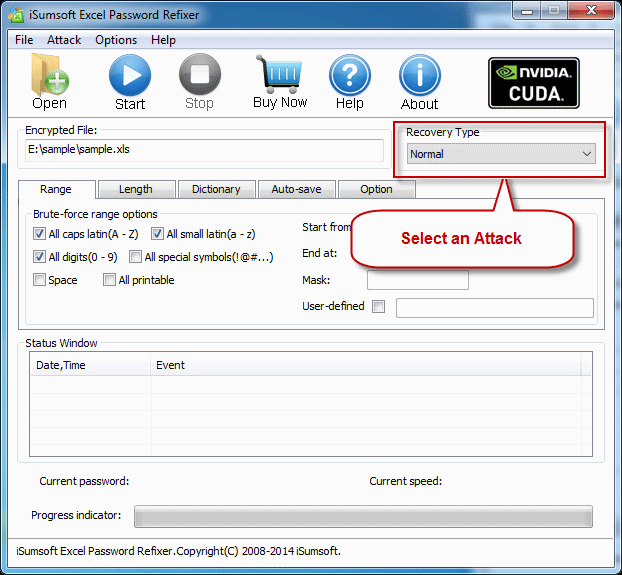Open the Options menu

(x=116, y=40)
